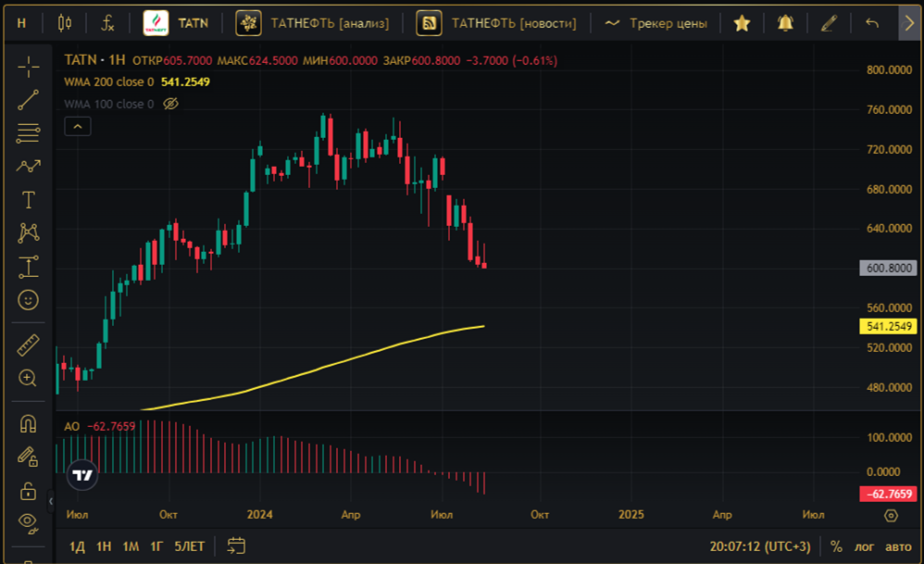
Task: Open timezone menu 20:07:12 (UTC+3)
Action: point(759,546)
